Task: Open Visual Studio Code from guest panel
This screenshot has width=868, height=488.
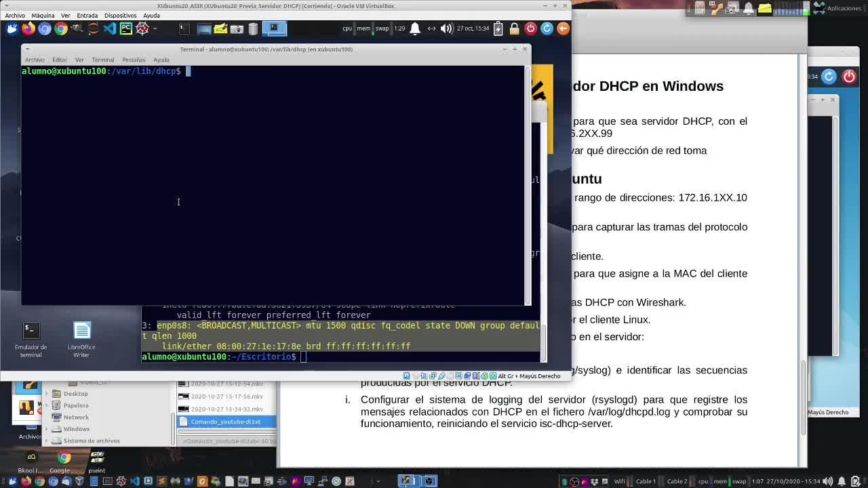Action: (x=110, y=28)
